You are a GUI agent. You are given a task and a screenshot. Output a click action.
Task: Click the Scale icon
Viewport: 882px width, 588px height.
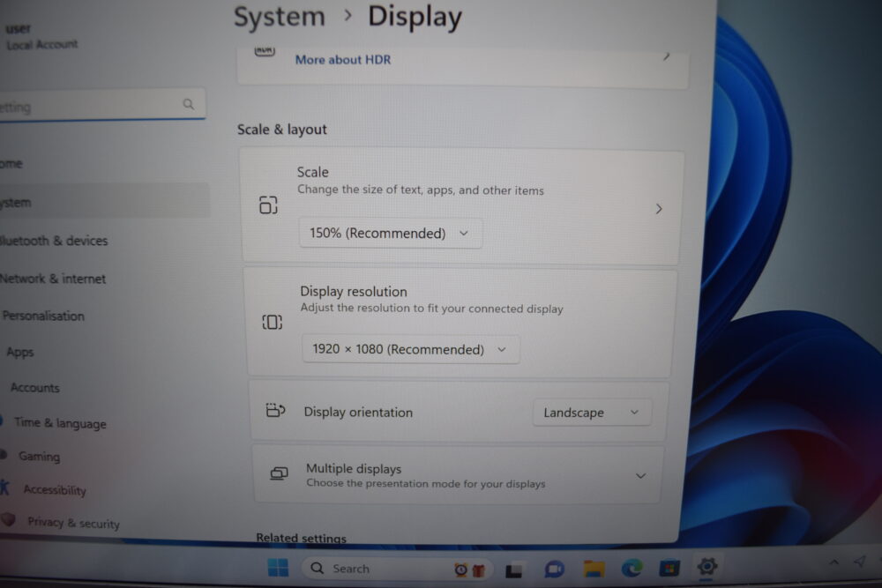[268, 205]
